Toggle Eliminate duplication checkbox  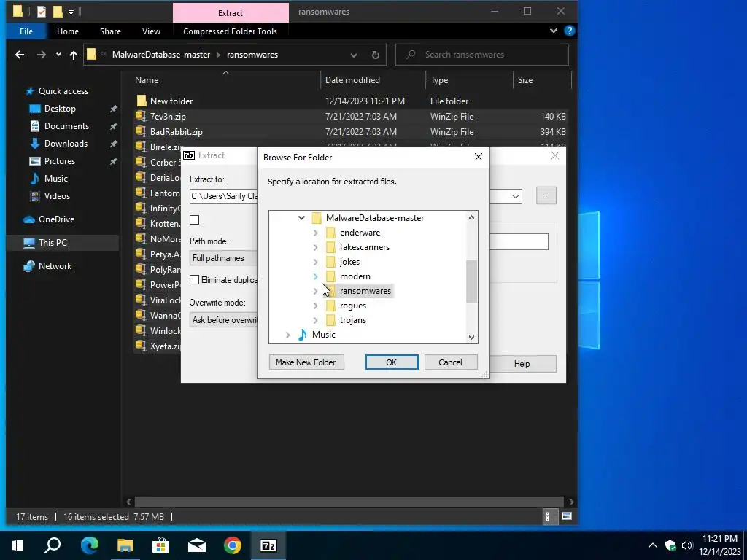(x=194, y=280)
